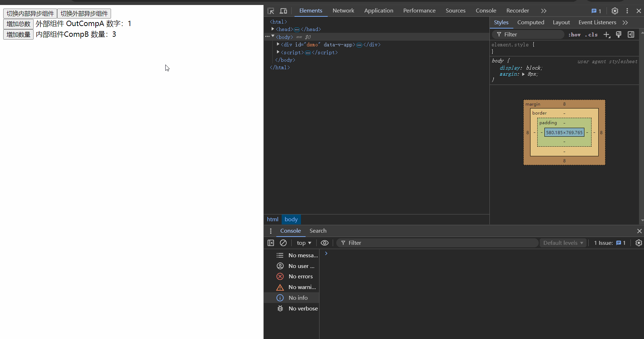Select the No info sidebar filter
The image size is (644, 339).
pyautogui.click(x=292, y=298)
